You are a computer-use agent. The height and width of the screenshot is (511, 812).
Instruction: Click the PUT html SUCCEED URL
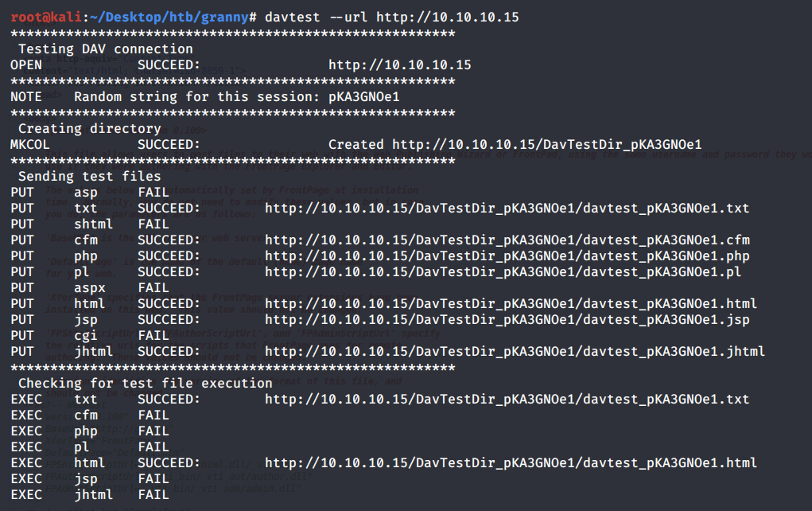tap(511, 304)
